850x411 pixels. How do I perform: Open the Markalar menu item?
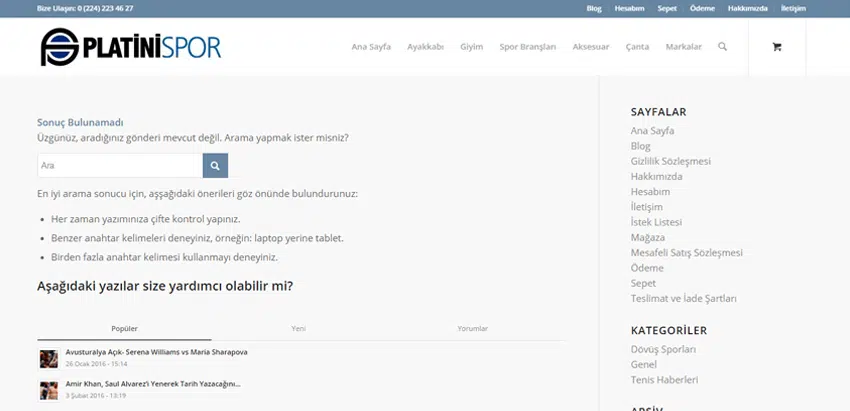(683, 47)
